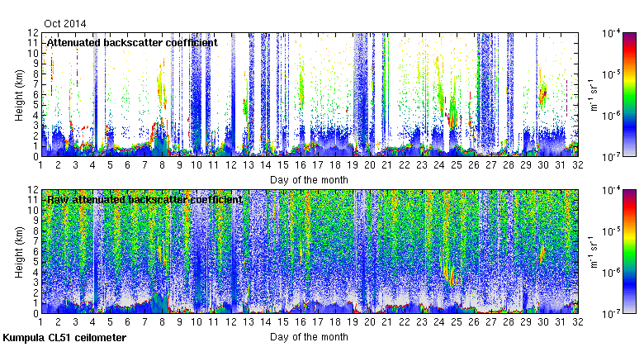Click the upper color bar's unit label 'm-1 sr-1'
This screenshot has height=347, width=644.
[x=594, y=95]
